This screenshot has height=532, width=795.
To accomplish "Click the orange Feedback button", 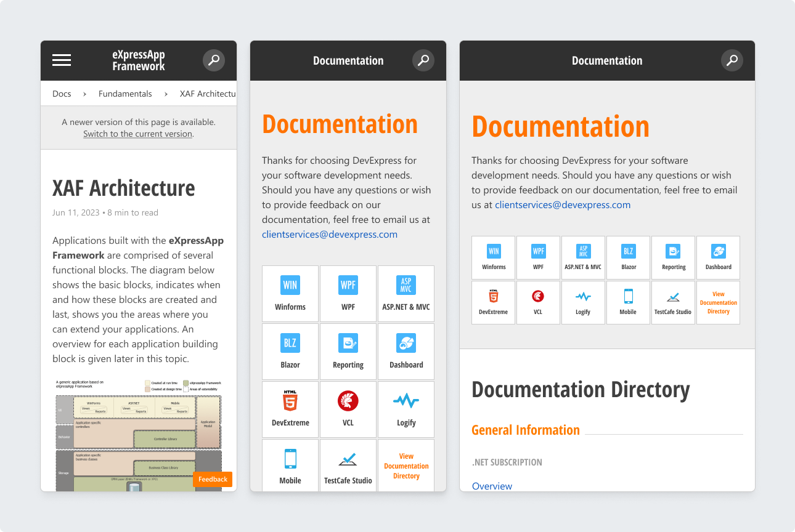I will 213,479.
